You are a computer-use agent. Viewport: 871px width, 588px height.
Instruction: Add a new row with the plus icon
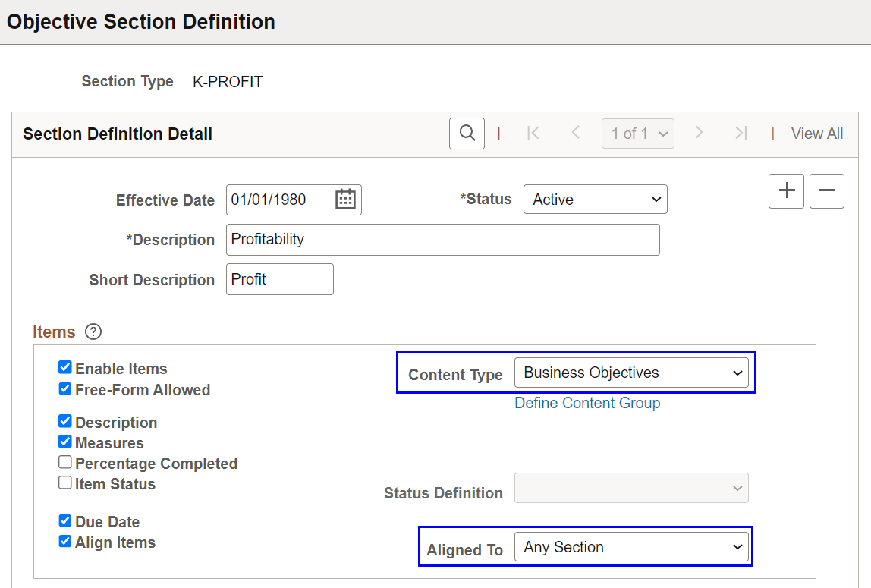click(786, 191)
